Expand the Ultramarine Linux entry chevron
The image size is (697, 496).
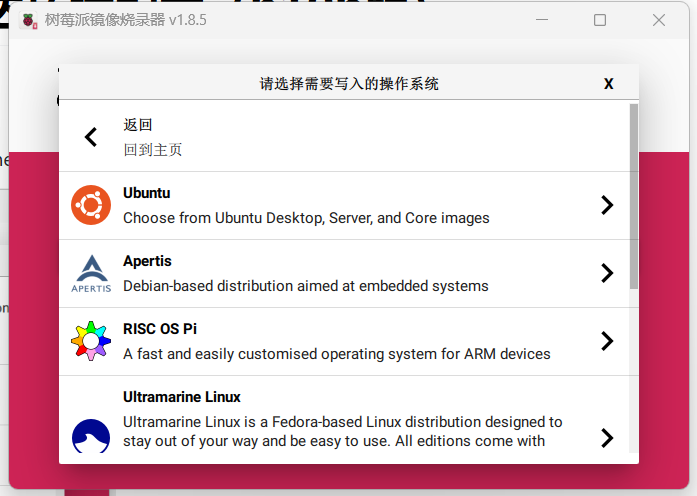tap(607, 438)
